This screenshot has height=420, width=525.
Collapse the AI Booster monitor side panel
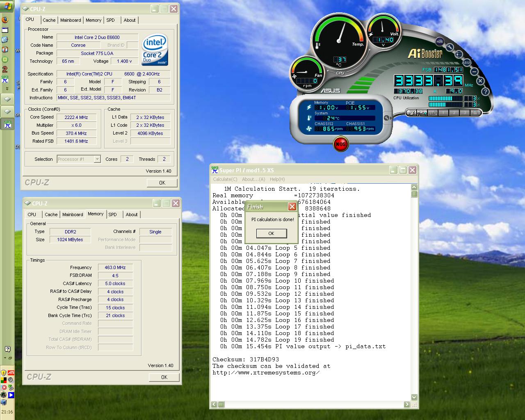387,118
